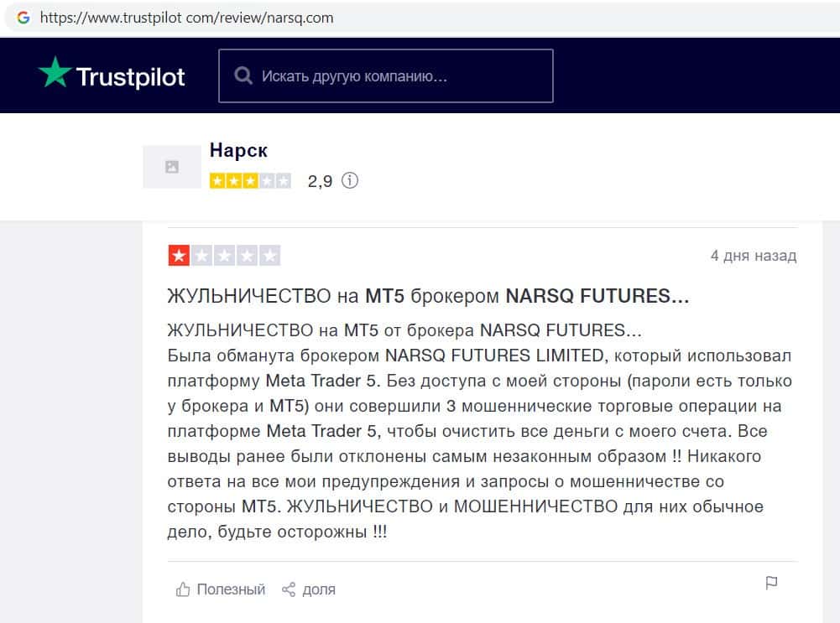Viewport: 840px width, 623px height.
Task: Click the "4 дня назад" review date
Action: tap(753, 256)
